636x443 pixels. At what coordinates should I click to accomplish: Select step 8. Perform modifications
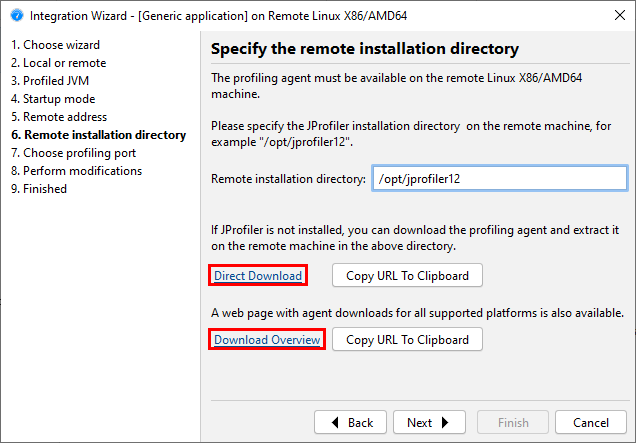point(77,171)
